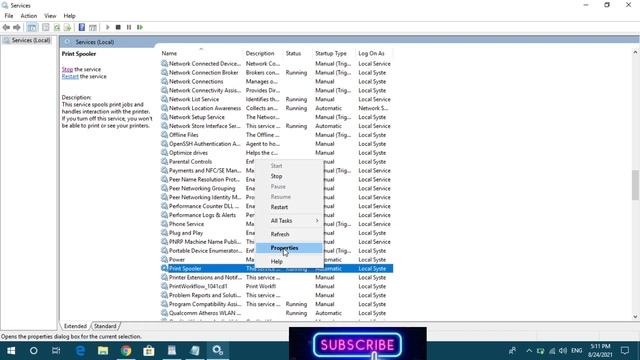Open the Help menu in menu bar
640x360 pixels.
tap(69, 16)
